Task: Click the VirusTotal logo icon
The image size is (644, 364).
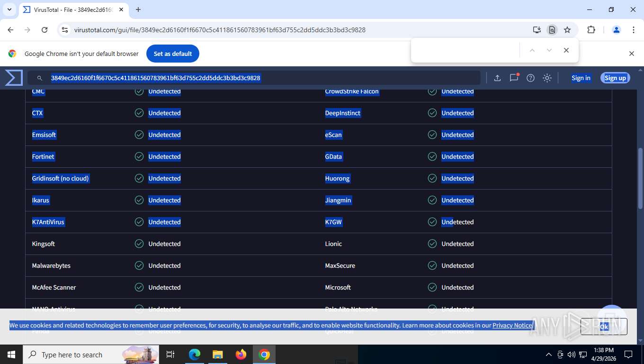Action: (14, 78)
